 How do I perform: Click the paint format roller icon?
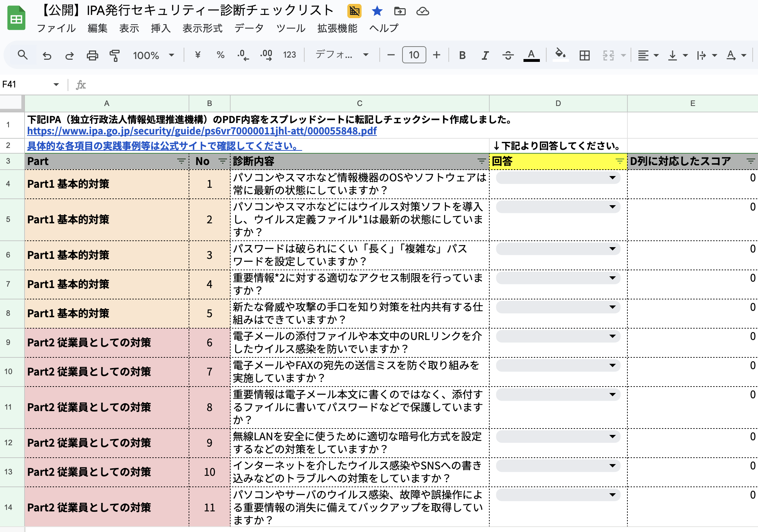(115, 55)
